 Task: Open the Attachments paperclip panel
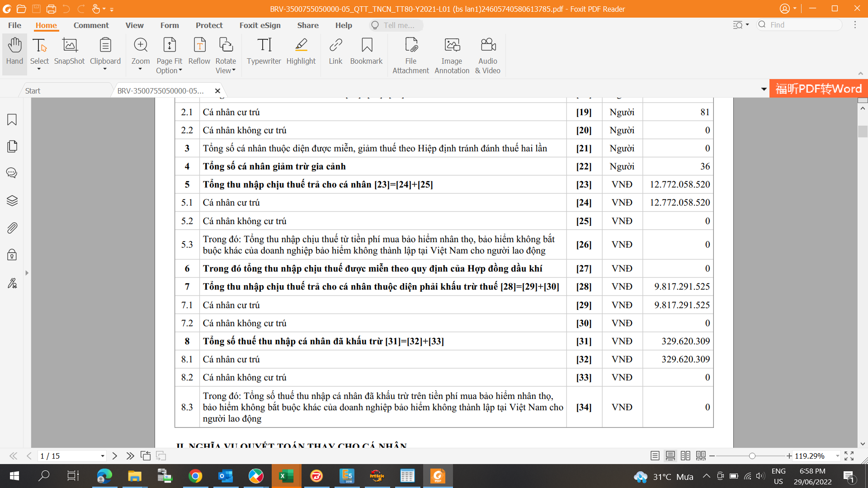click(x=12, y=228)
